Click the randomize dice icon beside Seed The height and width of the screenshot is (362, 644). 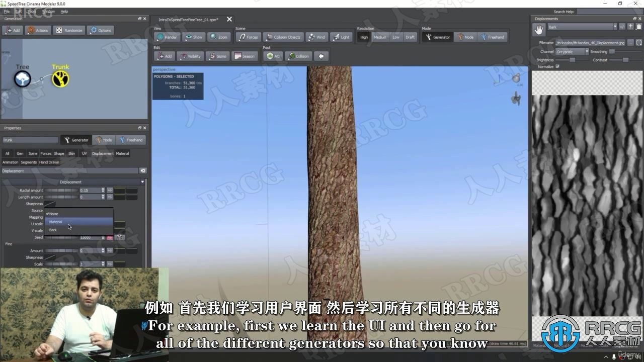coord(119,237)
